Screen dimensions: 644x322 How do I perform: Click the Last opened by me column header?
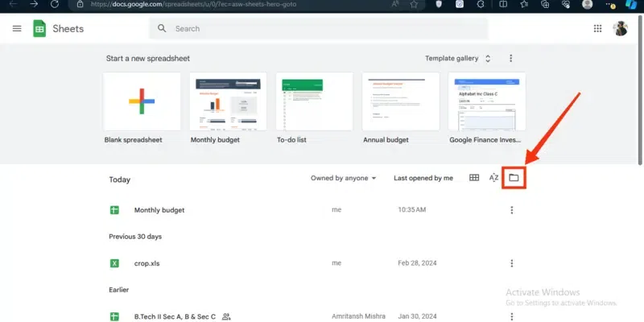coord(423,178)
